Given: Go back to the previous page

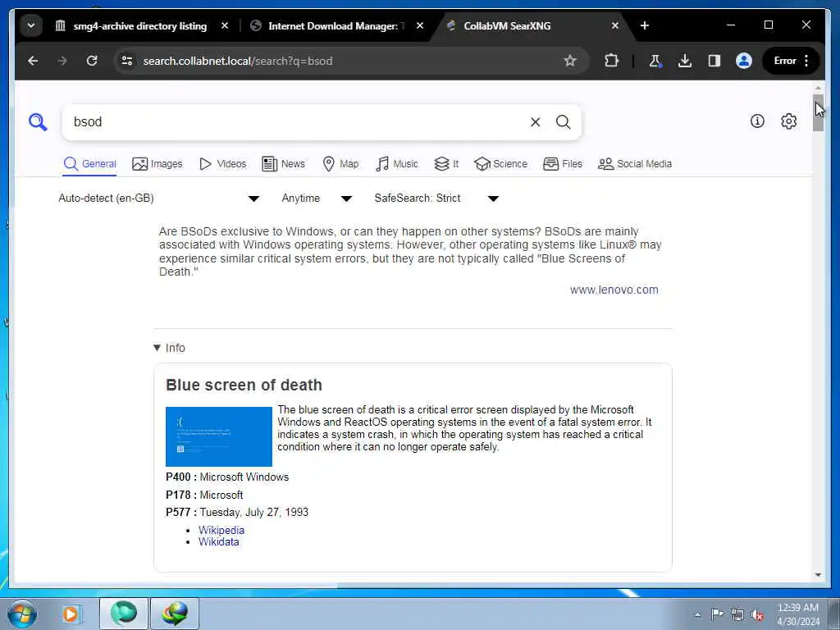Looking at the screenshot, I should [33, 61].
